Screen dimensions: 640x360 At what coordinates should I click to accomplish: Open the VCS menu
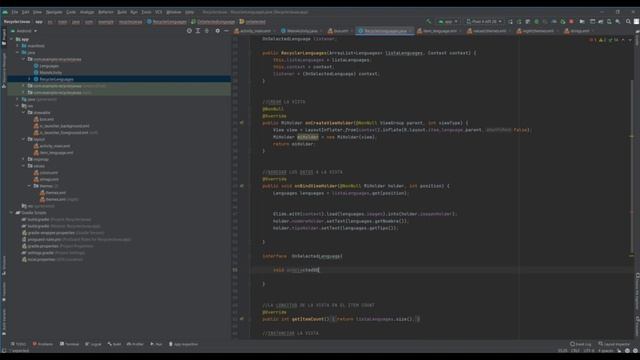click(159, 12)
